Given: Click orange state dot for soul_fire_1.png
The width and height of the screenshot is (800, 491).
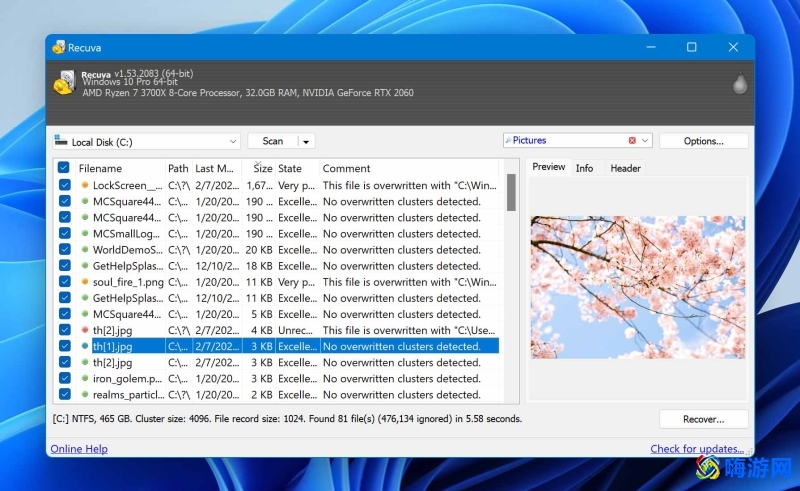Looking at the screenshot, I should (x=85, y=282).
